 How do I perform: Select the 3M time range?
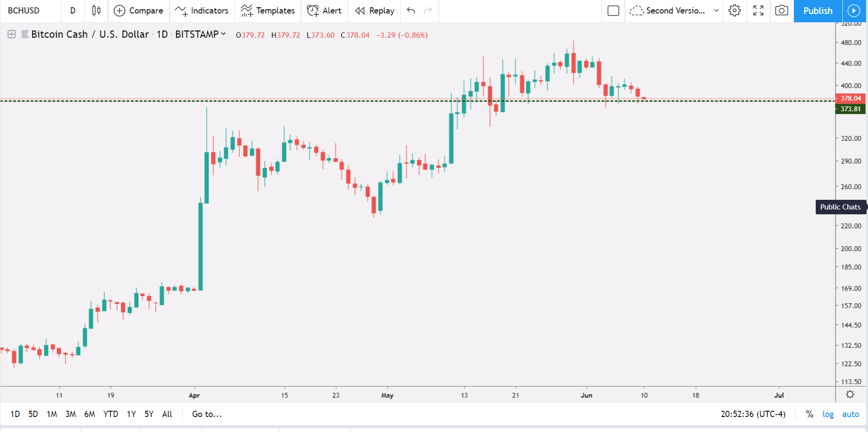(x=71, y=414)
